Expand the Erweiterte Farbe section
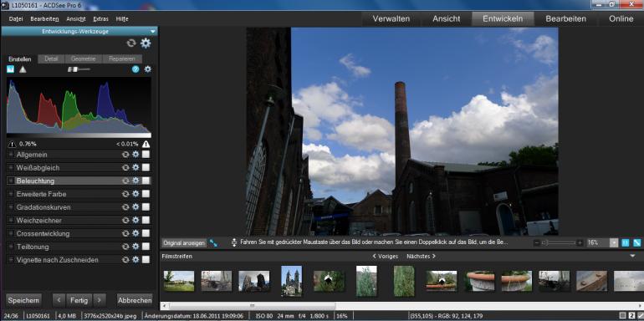 (11, 194)
